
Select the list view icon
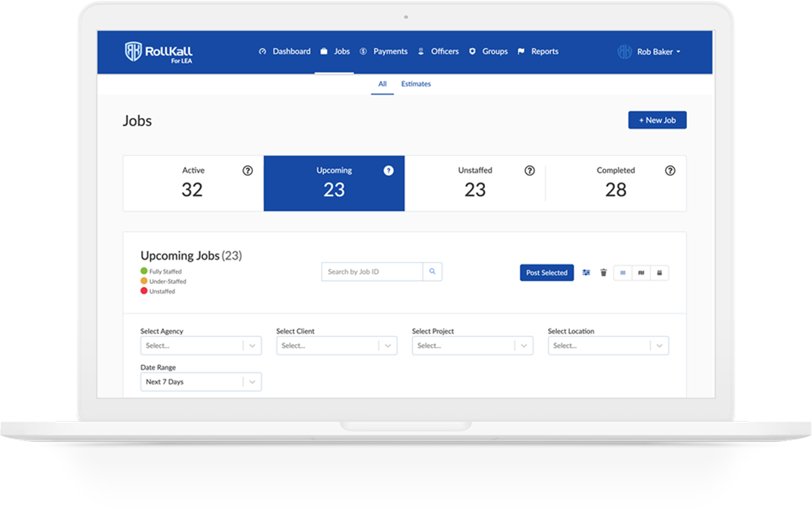click(x=622, y=273)
